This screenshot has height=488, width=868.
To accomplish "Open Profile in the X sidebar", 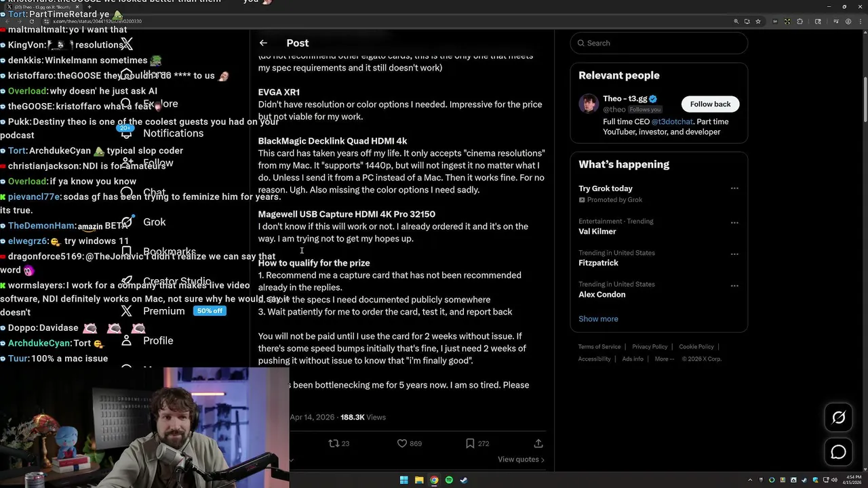I will pos(147,340).
